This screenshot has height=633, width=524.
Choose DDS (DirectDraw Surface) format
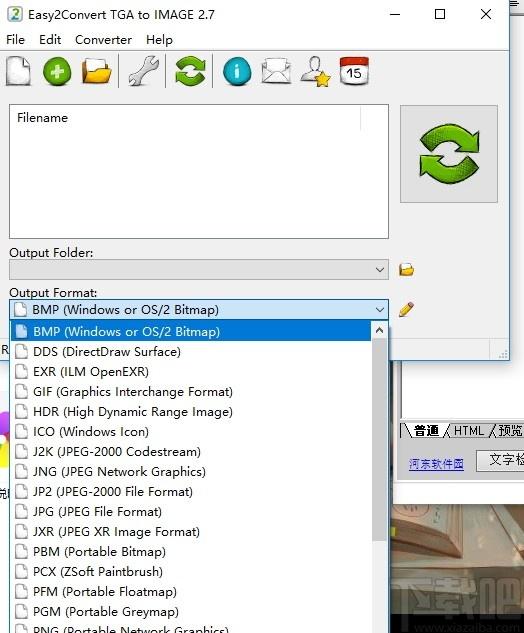tap(190, 351)
